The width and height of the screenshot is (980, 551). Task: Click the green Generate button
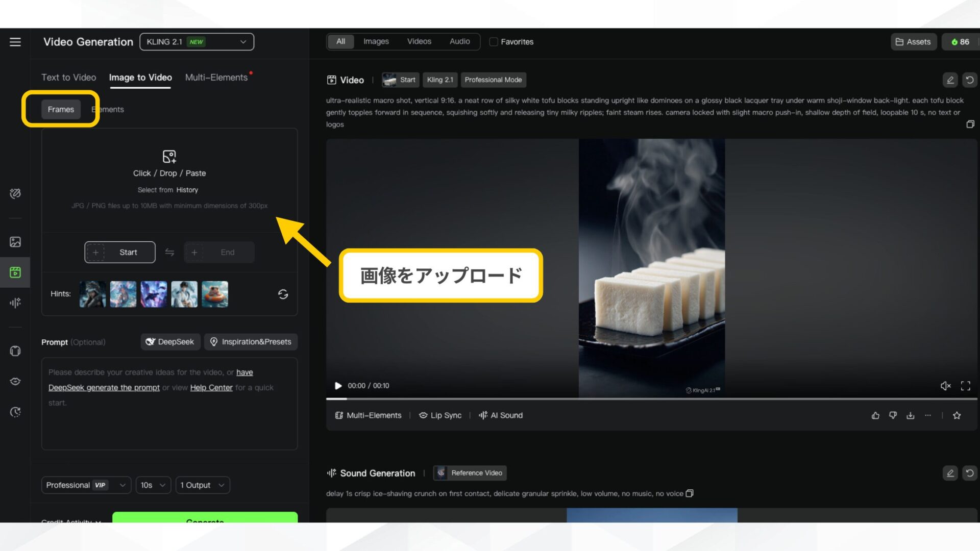pyautogui.click(x=205, y=520)
